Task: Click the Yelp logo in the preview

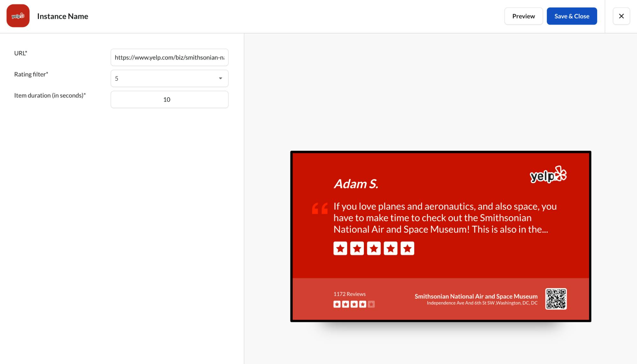Action: pyautogui.click(x=548, y=175)
